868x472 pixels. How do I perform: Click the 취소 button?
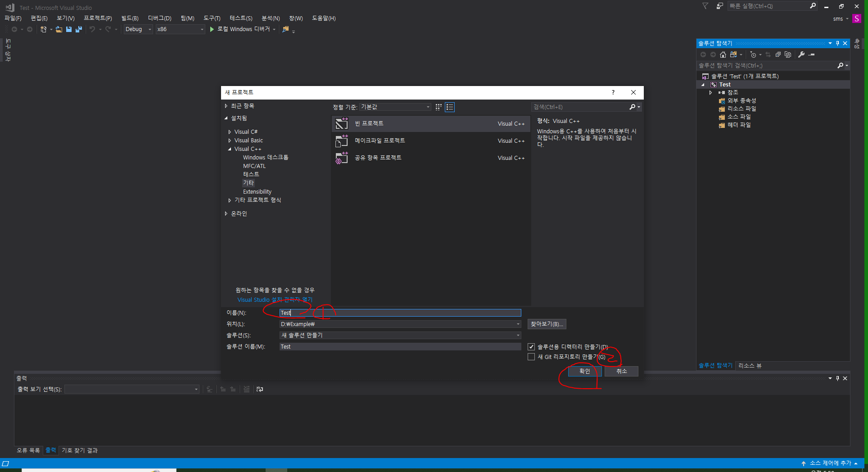click(x=621, y=371)
